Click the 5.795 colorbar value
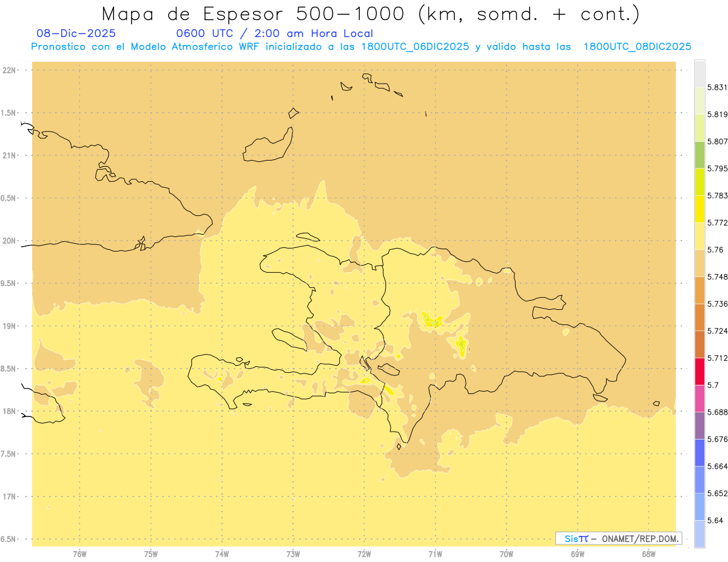728x562 pixels. 718,169
